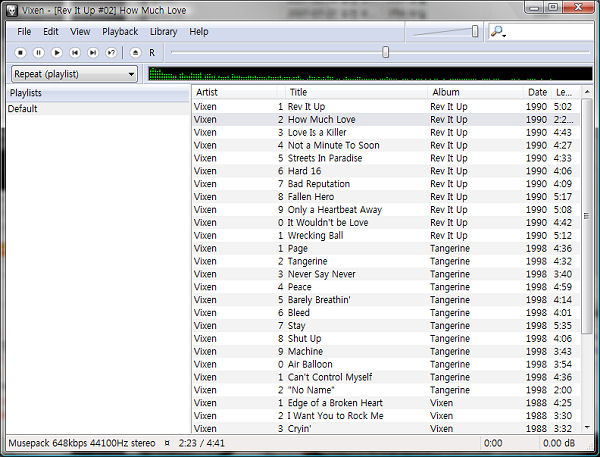
Task: Click the Play button
Action: click(x=57, y=52)
